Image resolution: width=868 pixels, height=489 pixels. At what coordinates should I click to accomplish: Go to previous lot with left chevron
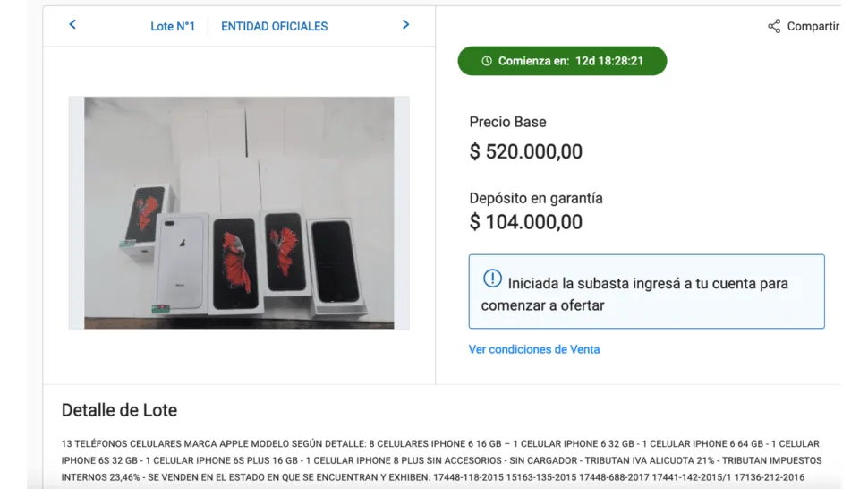tap(72, 25)
